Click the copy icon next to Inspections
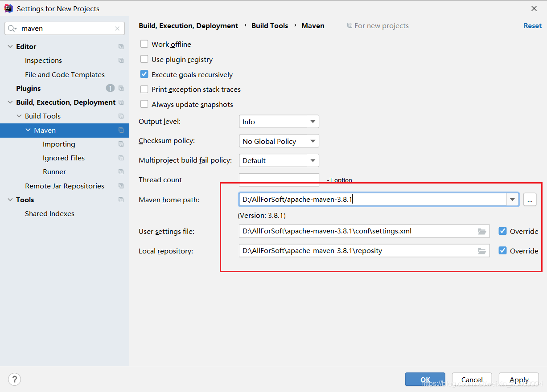Image resolution: width=547 pixels, height=392 pixels. 121,60
